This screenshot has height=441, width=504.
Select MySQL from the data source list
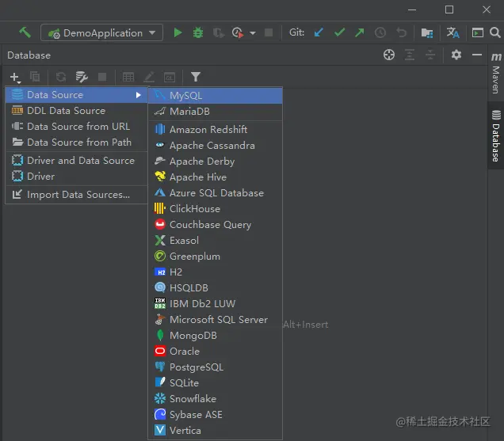pos(216,95)
